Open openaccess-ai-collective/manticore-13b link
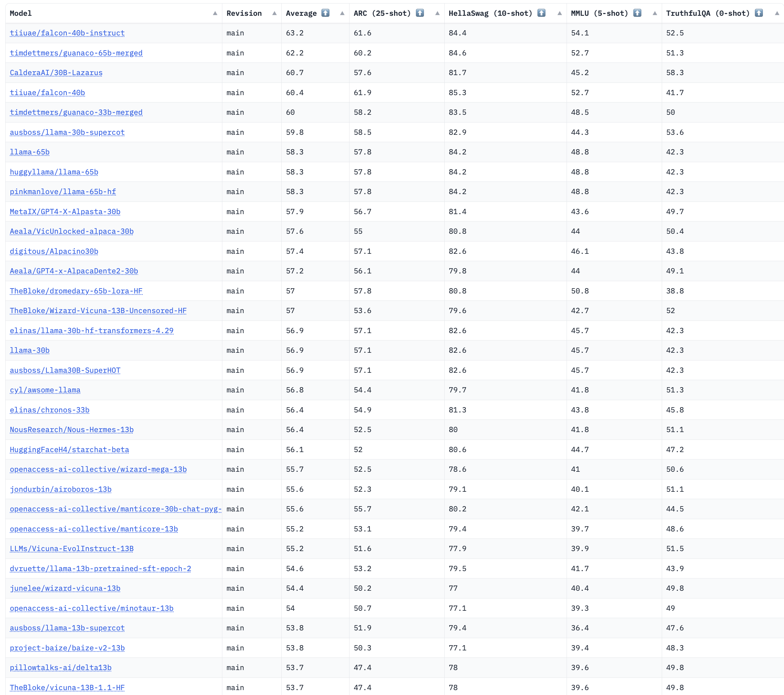This screenshot has width=784, height=695. click(93, 529)
